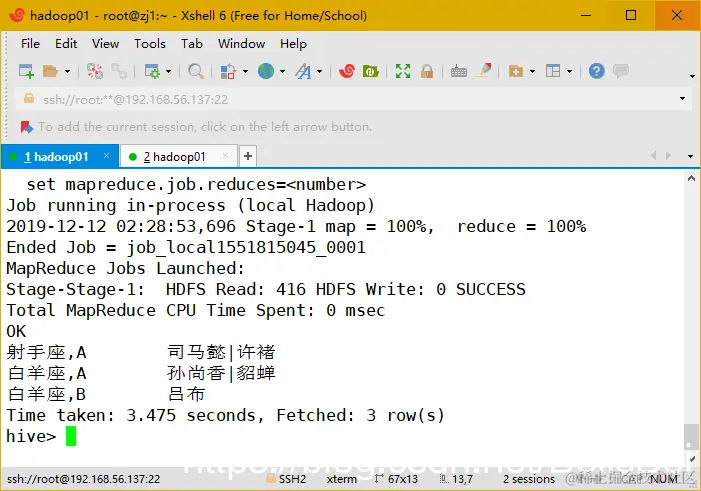The image size is (701, 491).
Task: Click the folder-plus toolbar icon
Action: click(516, 71)
